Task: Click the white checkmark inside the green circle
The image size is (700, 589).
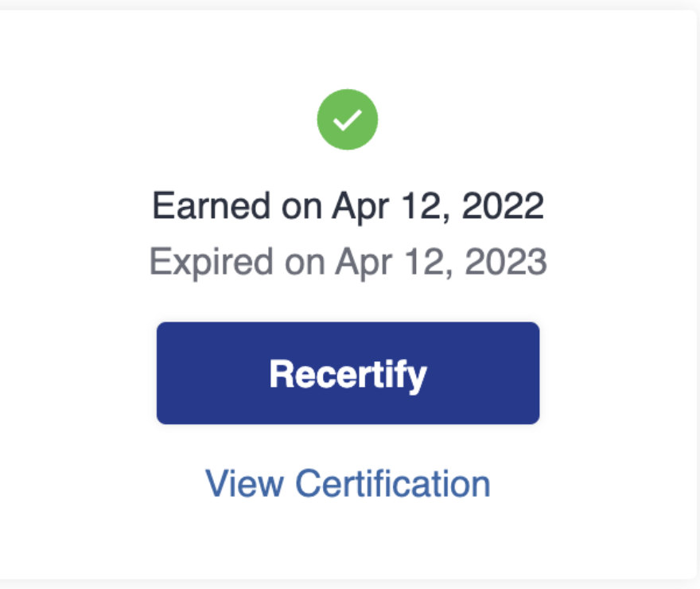Action: pyautogui.click(x=348, y=120)
